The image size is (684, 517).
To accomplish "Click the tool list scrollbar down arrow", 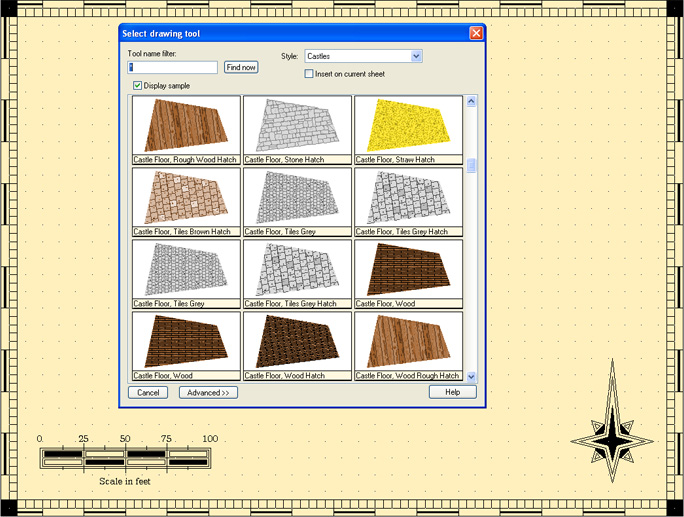I will click(471, 376).
